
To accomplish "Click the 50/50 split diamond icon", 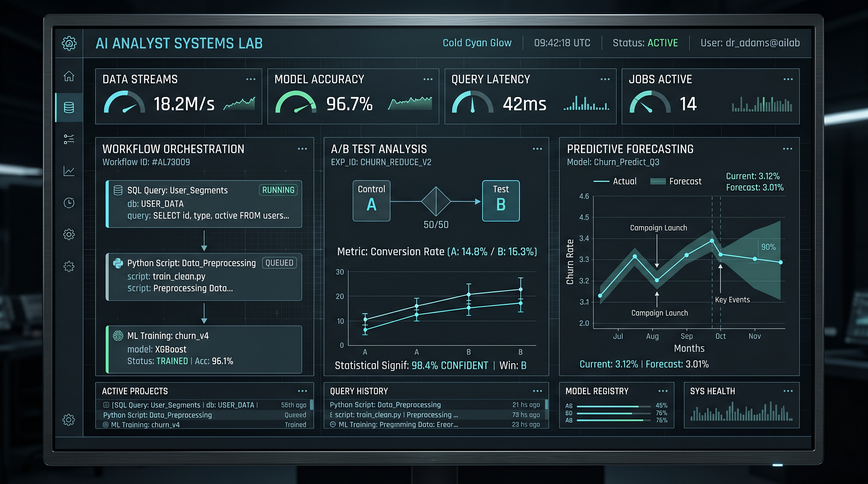I will click(436, 202).
